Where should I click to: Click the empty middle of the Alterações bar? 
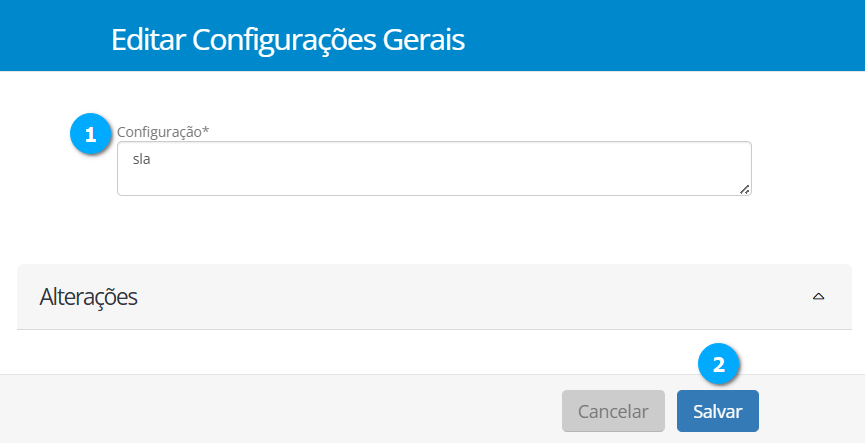pyautogui.click(x=450, y=297)
